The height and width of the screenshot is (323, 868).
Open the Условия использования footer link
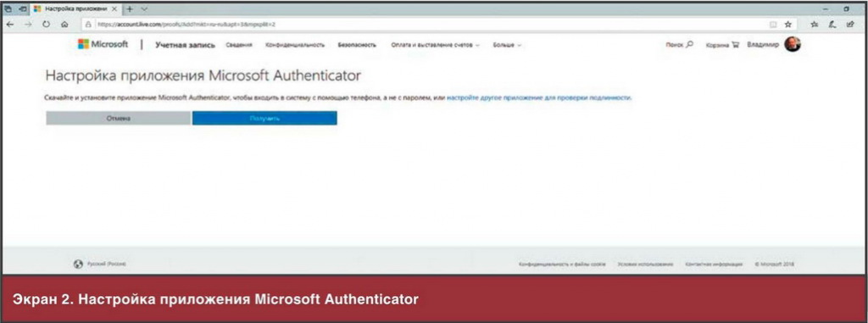(645, 265)
